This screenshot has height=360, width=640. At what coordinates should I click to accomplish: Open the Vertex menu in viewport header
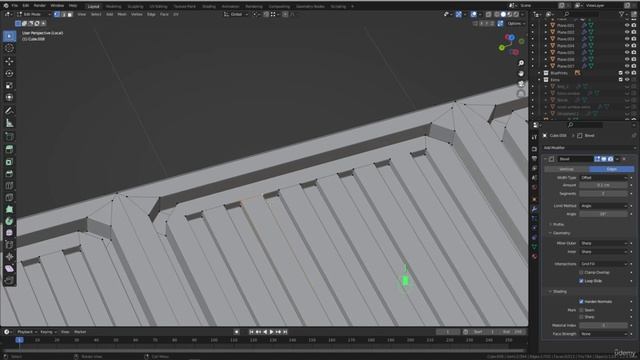pyautogui.click(x=136, y=14)
